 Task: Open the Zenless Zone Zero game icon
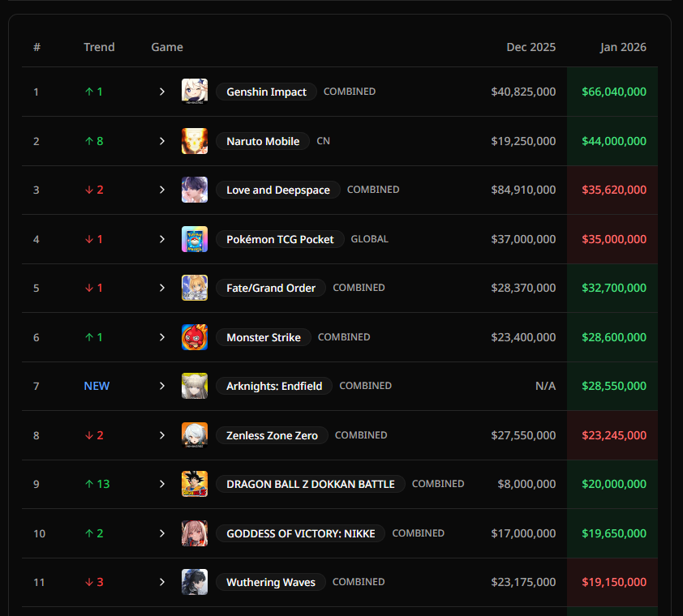[x=194, y=435]
